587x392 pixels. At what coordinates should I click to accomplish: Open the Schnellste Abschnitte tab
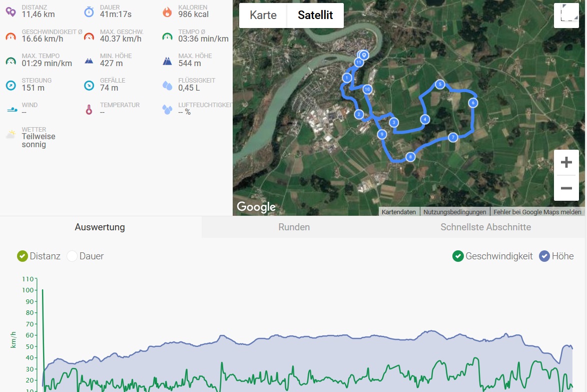click(x=485, y=227)
